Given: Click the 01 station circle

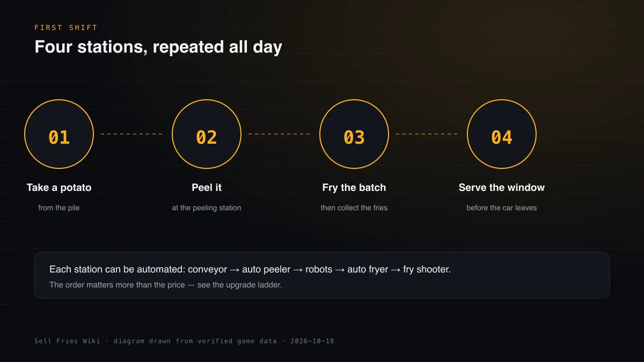Looking at the screenshot, I should coord(59,134).
